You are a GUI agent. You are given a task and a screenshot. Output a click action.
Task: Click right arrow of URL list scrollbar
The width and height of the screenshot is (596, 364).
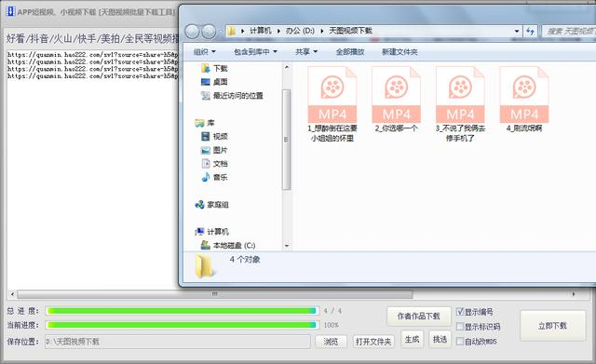574,294
